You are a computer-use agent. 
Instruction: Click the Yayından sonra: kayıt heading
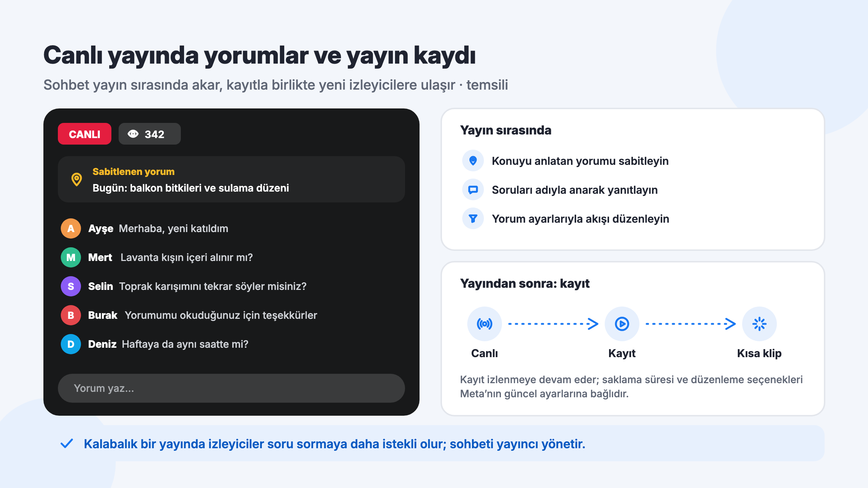[525, 284]
